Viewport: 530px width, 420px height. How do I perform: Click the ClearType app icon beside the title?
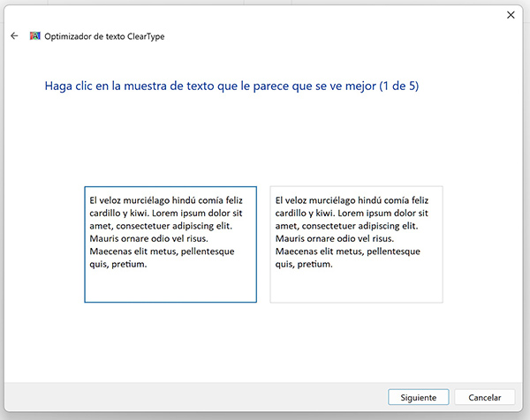(x=35, y=36)
